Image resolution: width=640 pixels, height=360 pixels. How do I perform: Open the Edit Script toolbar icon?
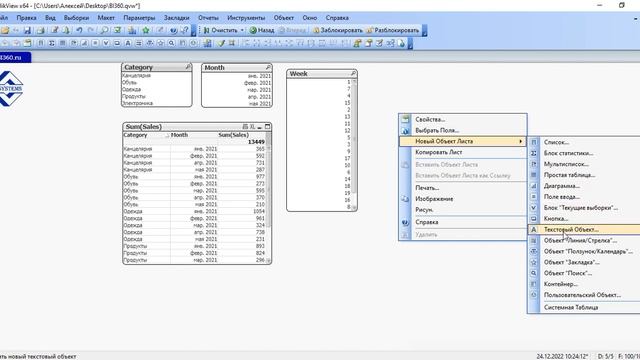tap(54, 30)
